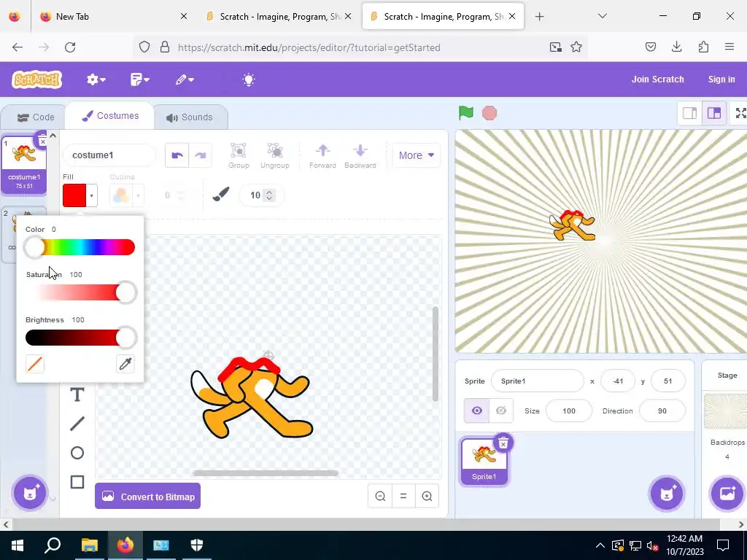Select the Circle tool
Screen dimensions: 747x560
pyautogui.click(x=77, y=453)
